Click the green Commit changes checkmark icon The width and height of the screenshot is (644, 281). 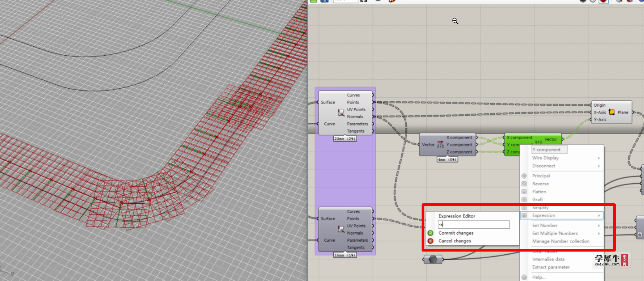(430, 233)
